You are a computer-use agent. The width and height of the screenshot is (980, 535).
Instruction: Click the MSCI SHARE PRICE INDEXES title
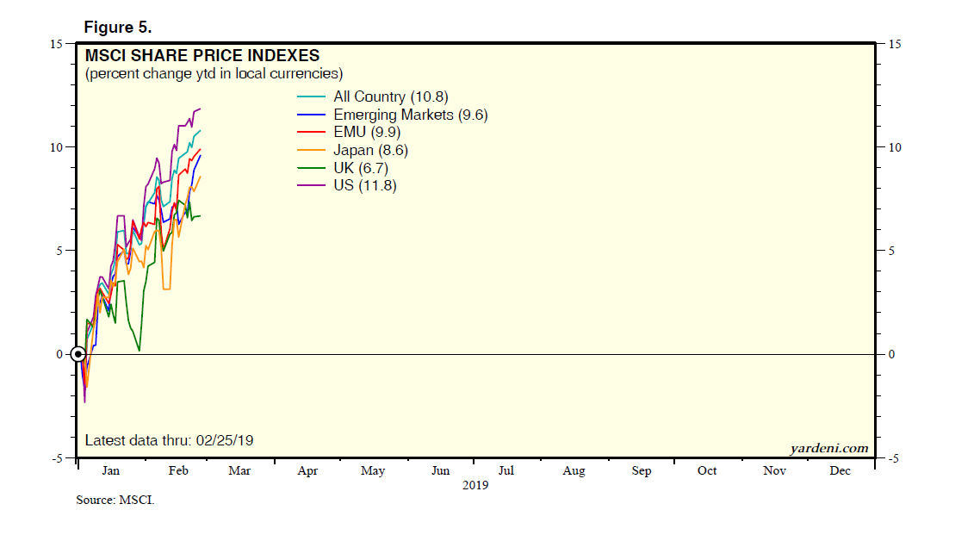click(x=202, y=57)
